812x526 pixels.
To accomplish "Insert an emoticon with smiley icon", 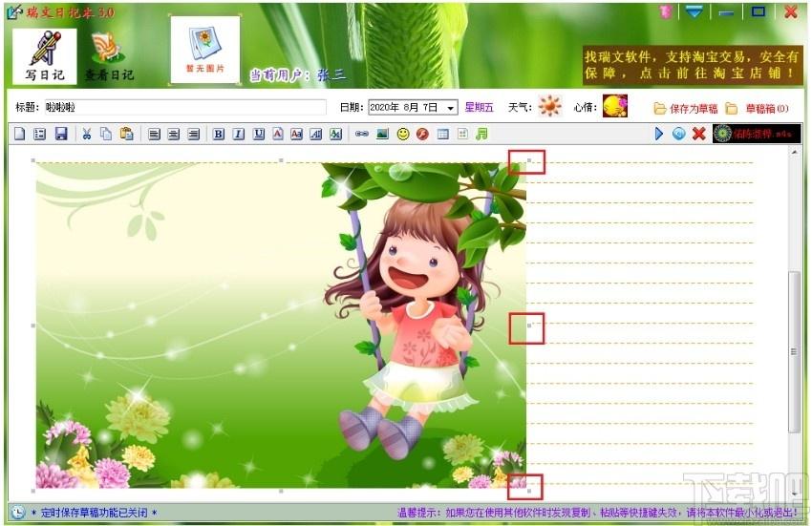I will click(x=403, y=134).
